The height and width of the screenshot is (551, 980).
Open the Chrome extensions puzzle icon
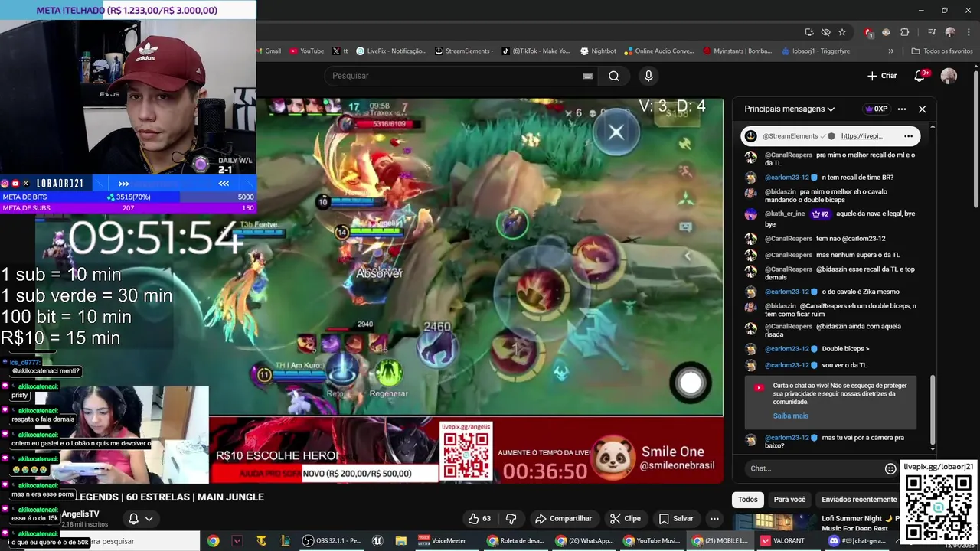coord(905,32)
